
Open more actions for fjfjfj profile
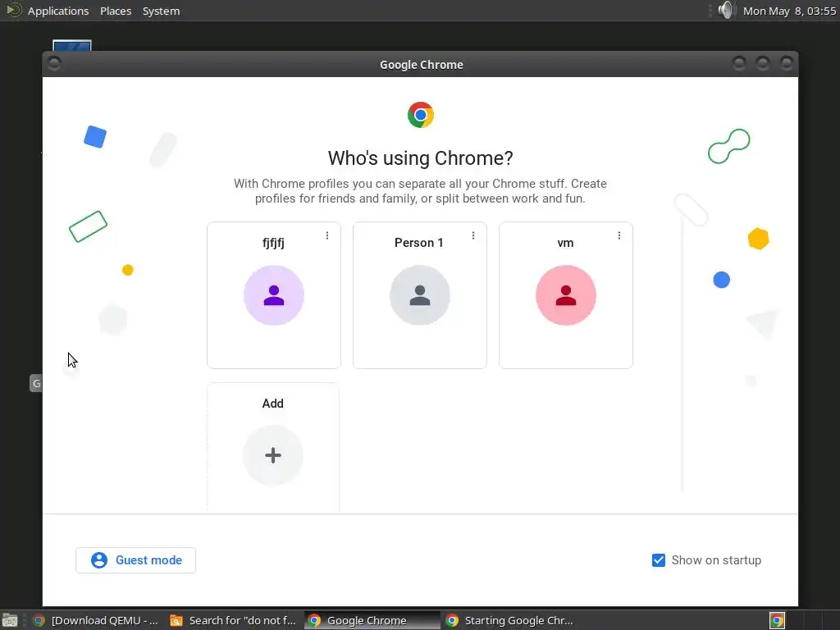click(327, 235)
